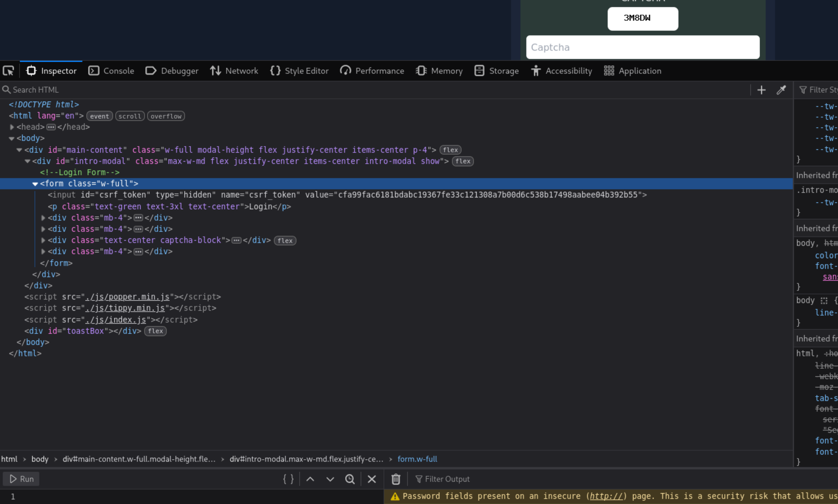Click the event badge on html tag

point(99,116)
